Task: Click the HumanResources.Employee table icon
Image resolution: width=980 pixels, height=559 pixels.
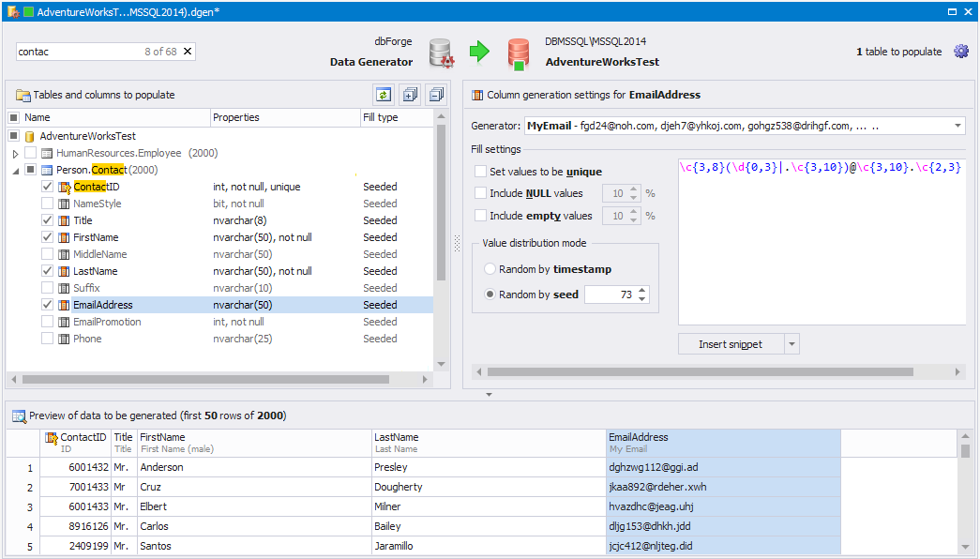Action: click(47, 153)
